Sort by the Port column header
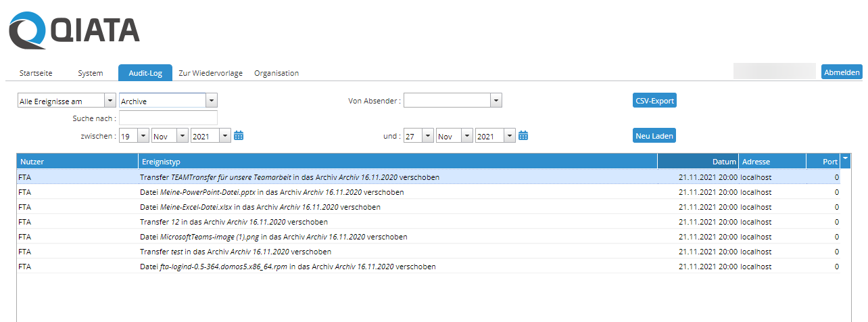 coord(823,162)
